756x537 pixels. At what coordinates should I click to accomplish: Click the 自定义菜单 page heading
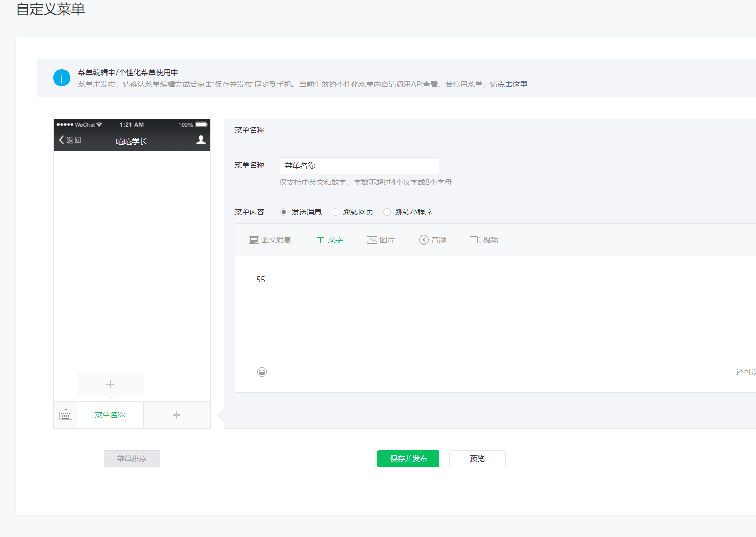click(x=51, y=9)
